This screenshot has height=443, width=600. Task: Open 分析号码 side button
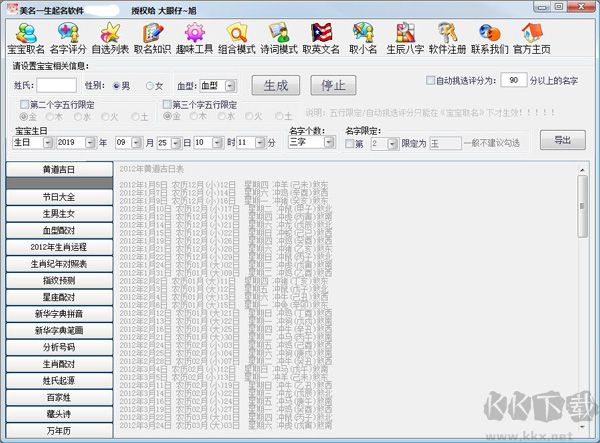point(59,347)
